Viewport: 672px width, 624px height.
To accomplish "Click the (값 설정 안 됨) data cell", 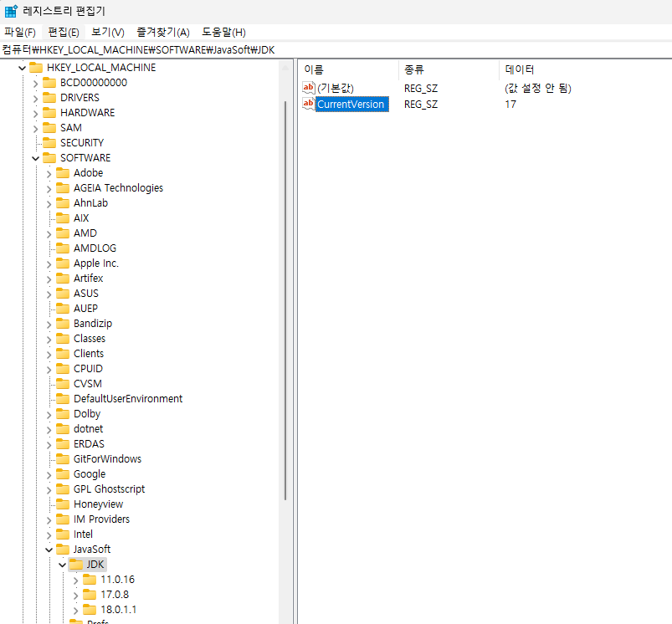I will pos(538,88).
